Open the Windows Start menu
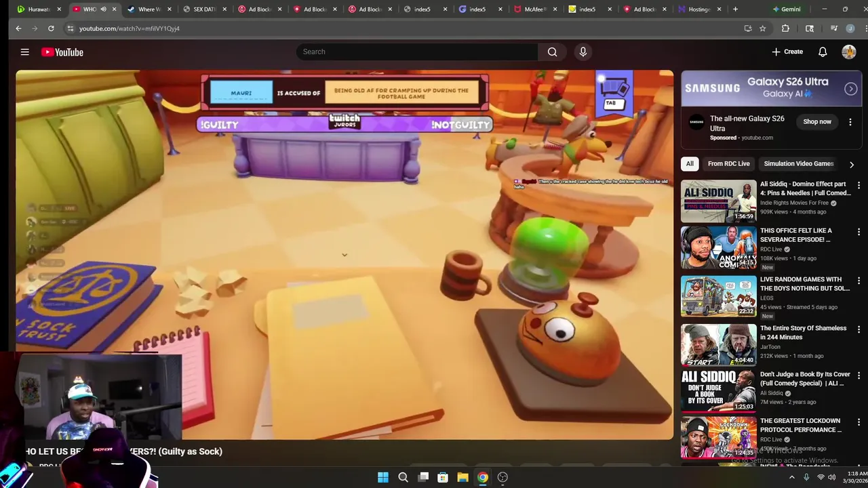This screenshot has height=488, width=868. (383, 477)
